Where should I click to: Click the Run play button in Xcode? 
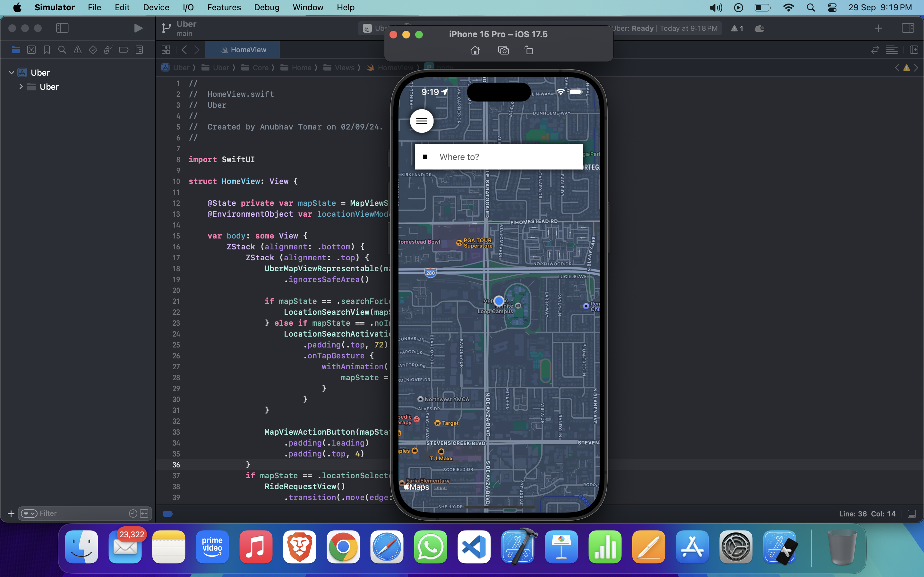coord(138,28)
